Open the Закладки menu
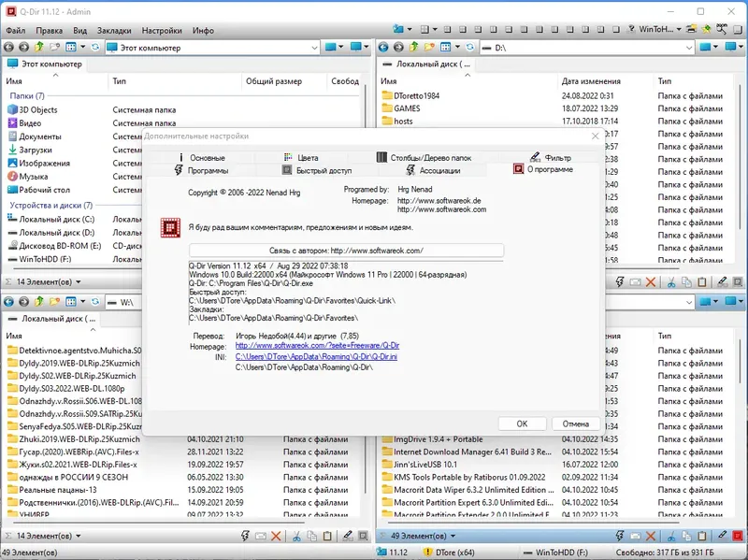748x560 pixels. tap(114, 31)
